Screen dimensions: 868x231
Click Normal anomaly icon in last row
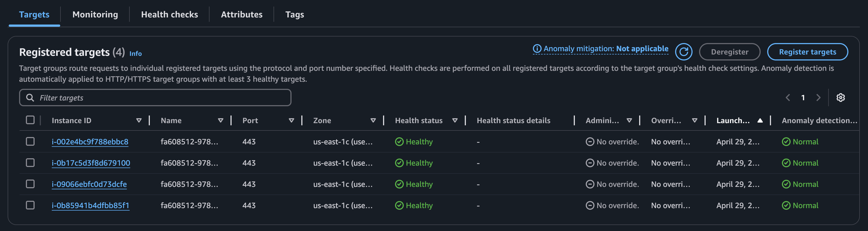(786, 205)
